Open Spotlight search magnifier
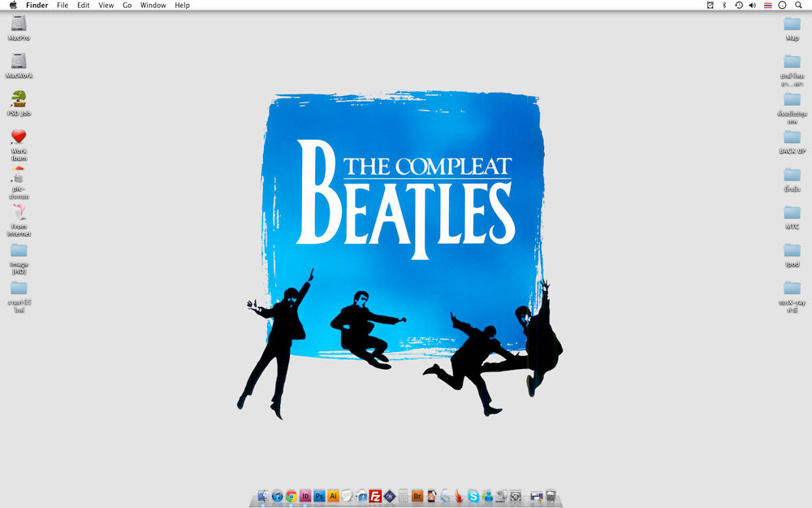812x508 pixels. (798, 5)
